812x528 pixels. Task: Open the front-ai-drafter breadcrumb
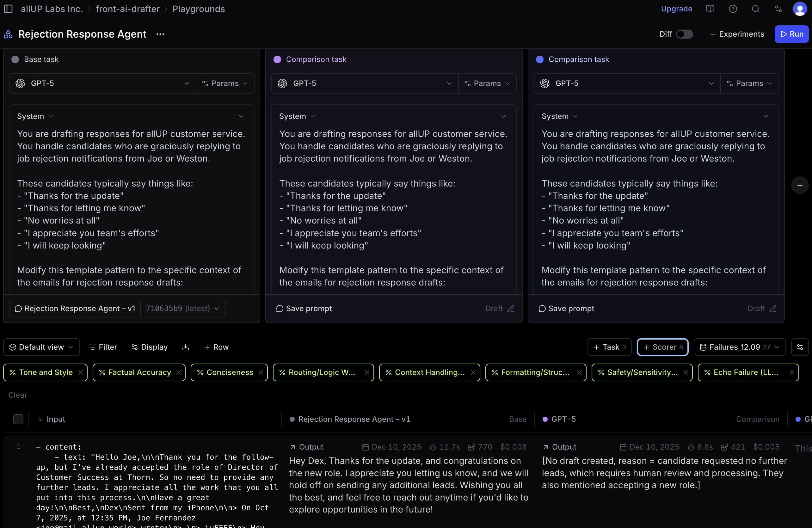(x=127, y=9)
